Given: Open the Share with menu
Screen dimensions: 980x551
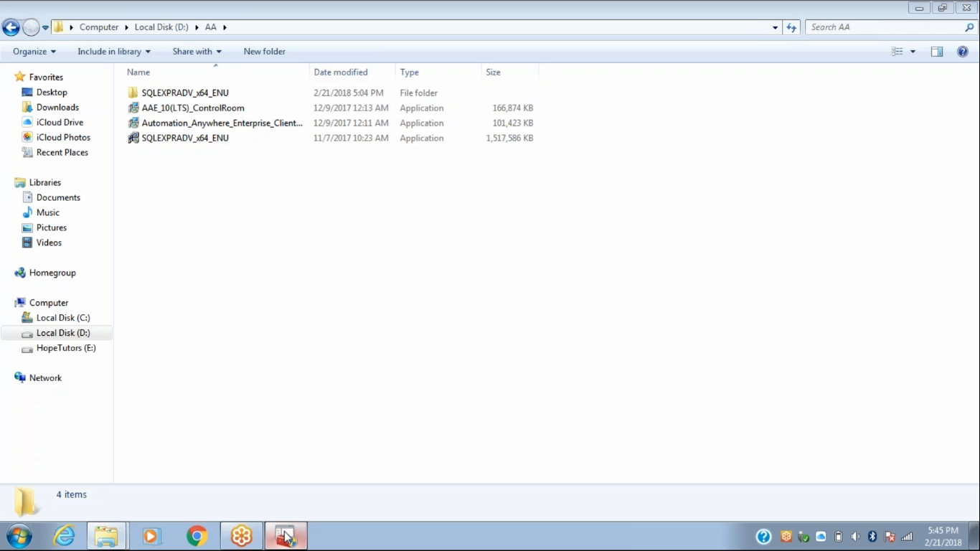Looking at the screenshot, I should pos(197,52).
